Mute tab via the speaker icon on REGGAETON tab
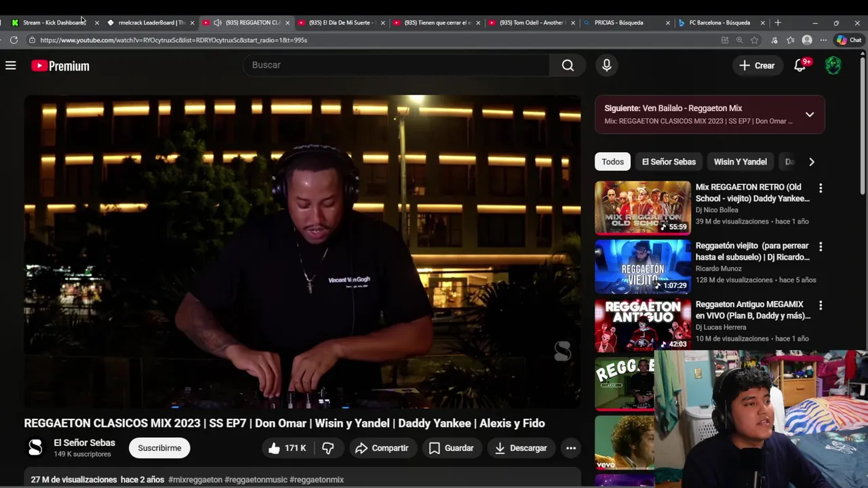Image resolution: width=868 pixels, height=488 pixels. point(218,22)
